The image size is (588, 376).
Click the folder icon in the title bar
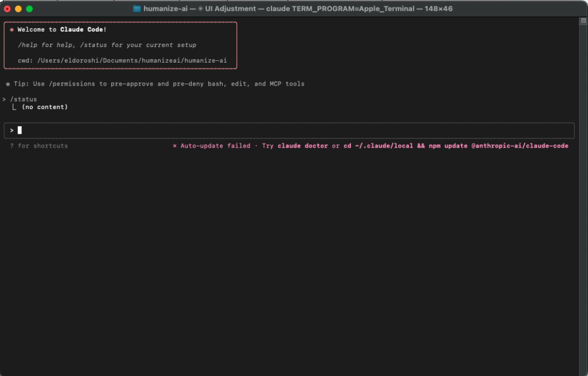pyautogui.click(x=137, y=9)
